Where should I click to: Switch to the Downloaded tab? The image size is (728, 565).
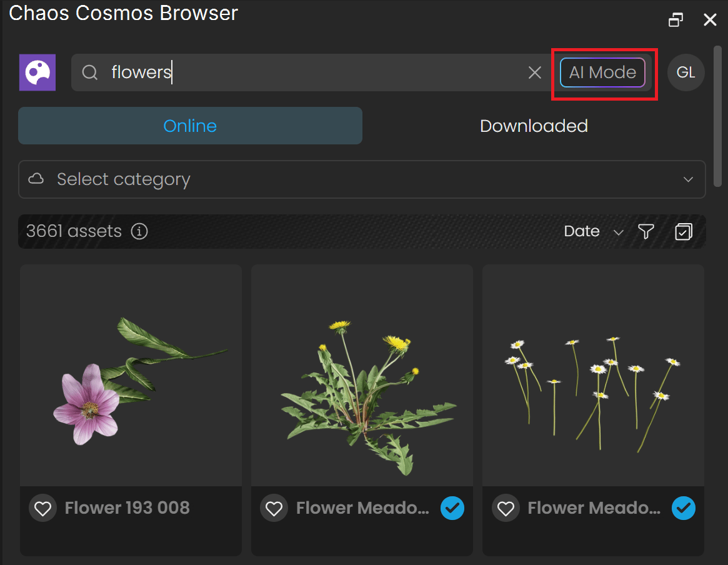(534, 126)
